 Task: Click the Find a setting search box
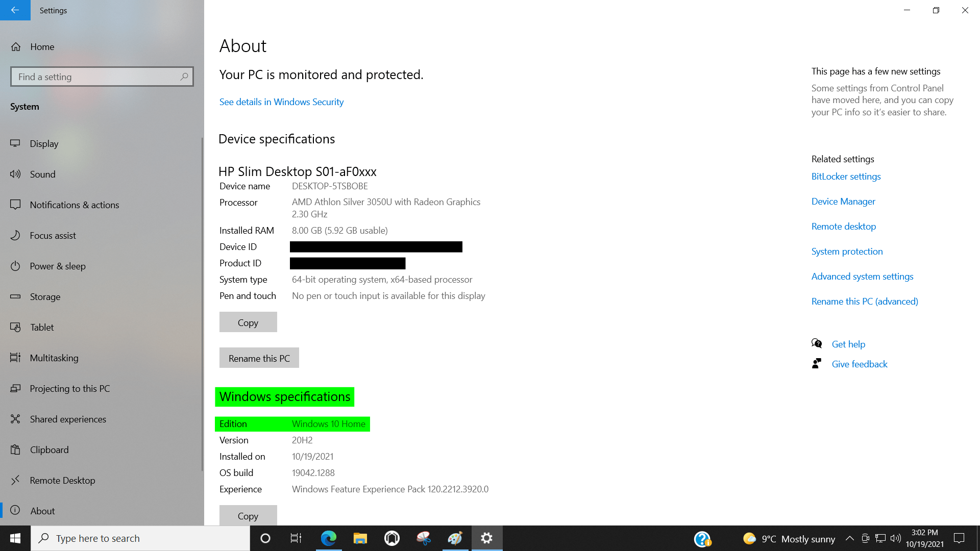tap(102, 77)
